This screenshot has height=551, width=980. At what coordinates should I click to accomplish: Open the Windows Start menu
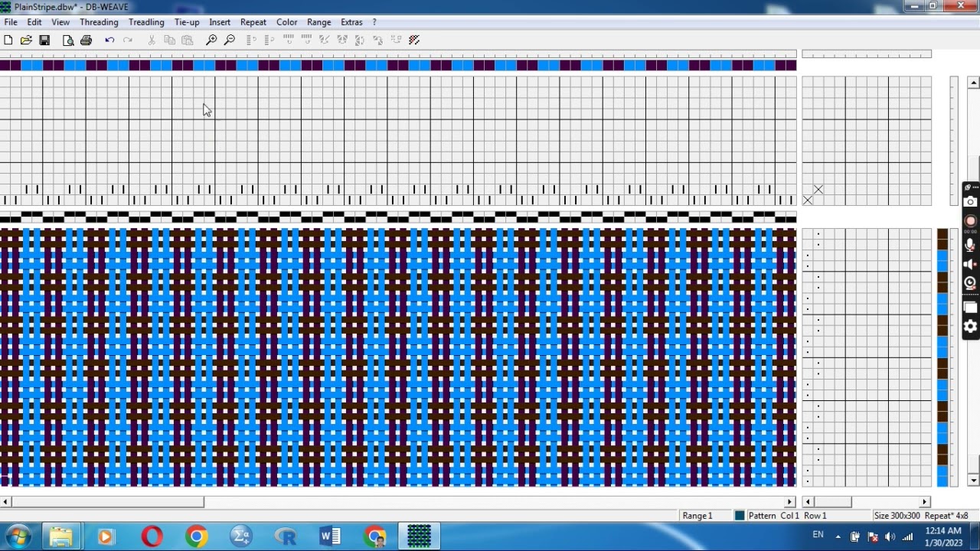pos(18,536)
